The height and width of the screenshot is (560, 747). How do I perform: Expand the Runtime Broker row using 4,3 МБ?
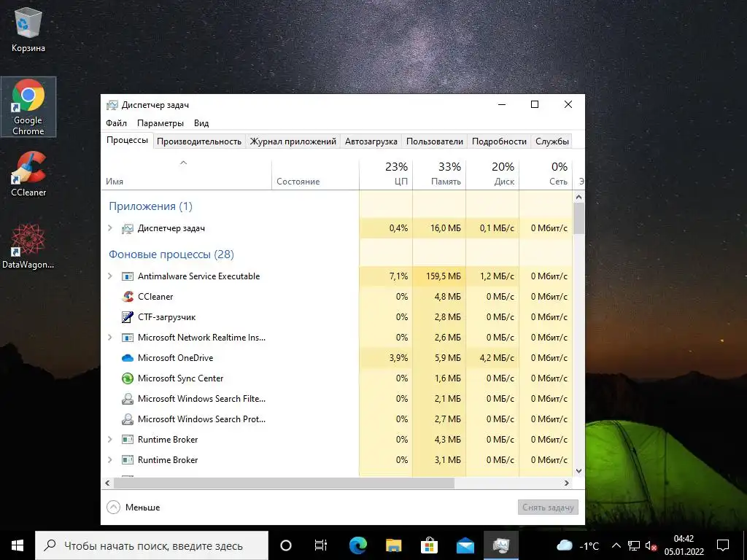click(110, 440)
